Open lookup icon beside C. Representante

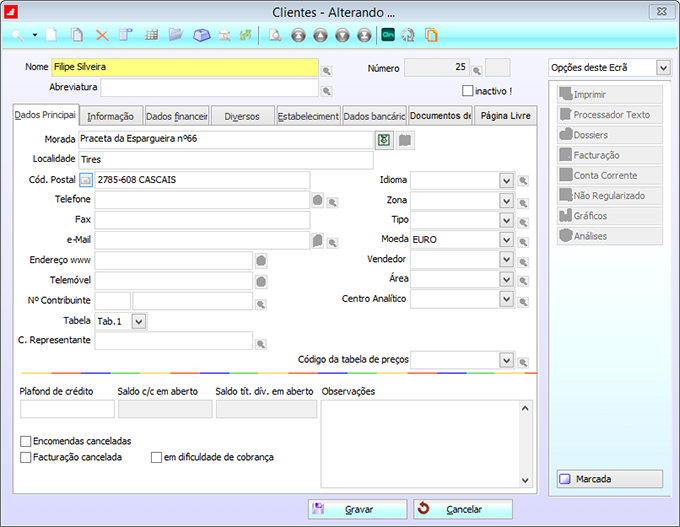pos(261,344)
